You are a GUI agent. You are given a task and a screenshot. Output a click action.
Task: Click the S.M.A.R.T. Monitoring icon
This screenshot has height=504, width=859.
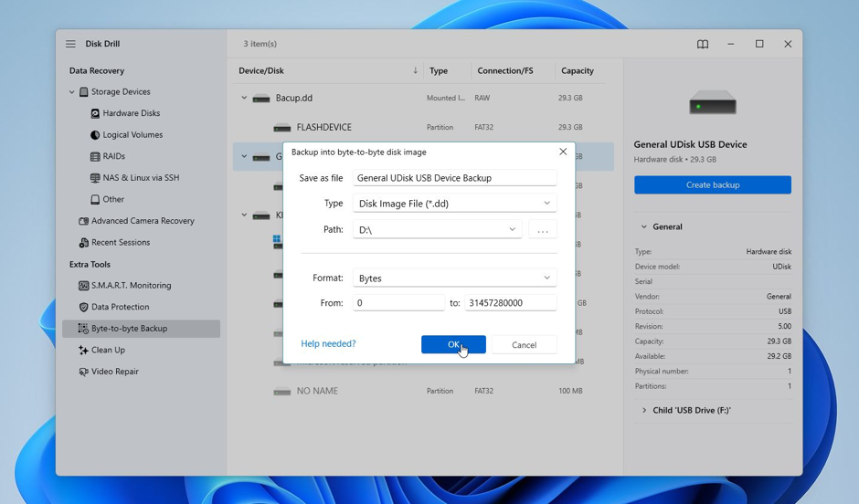coord(83,286)
